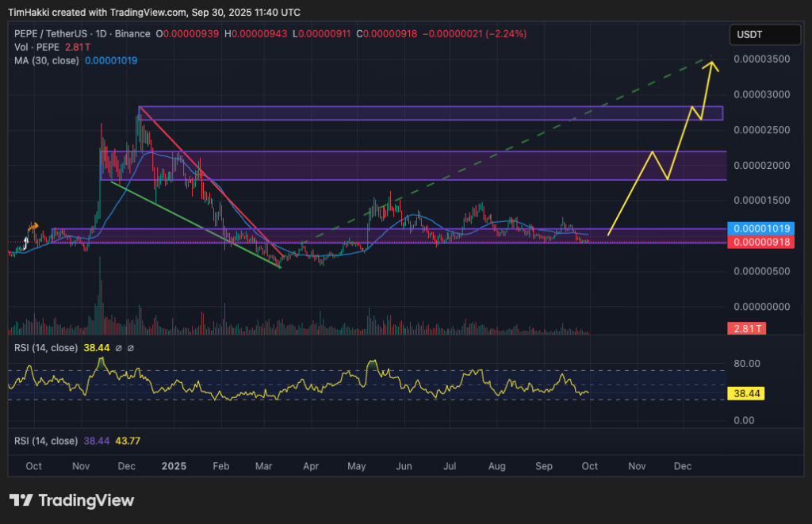
Task: Click the 2025 label on the date axis
Action: [173, 467]
